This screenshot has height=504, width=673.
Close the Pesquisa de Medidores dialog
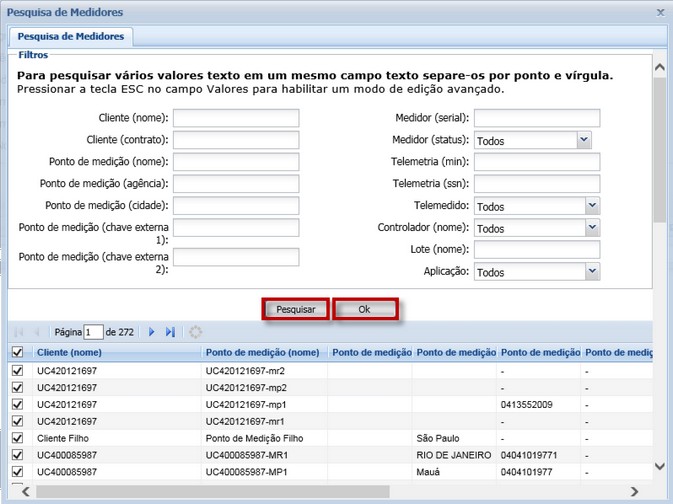point(660,12)
